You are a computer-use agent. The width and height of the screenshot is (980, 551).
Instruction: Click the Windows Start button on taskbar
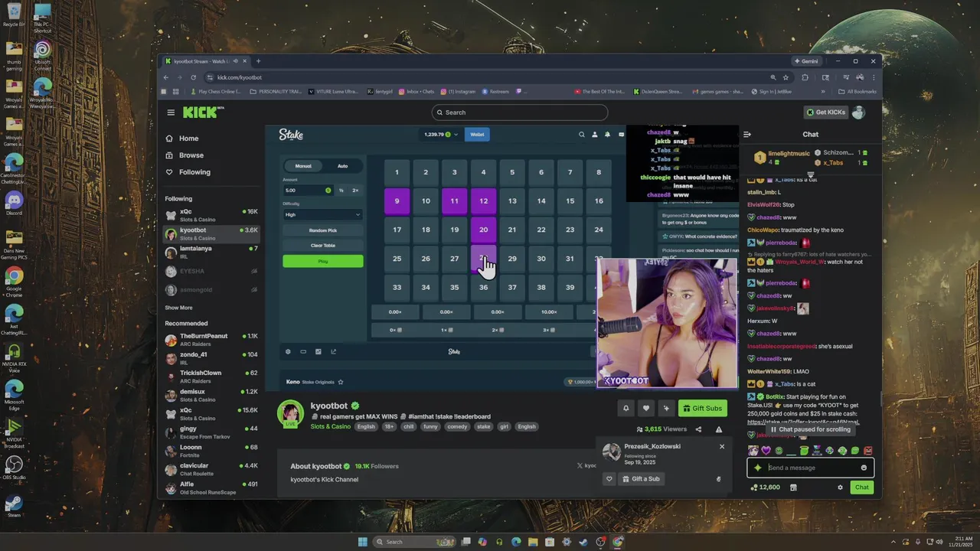363,542
